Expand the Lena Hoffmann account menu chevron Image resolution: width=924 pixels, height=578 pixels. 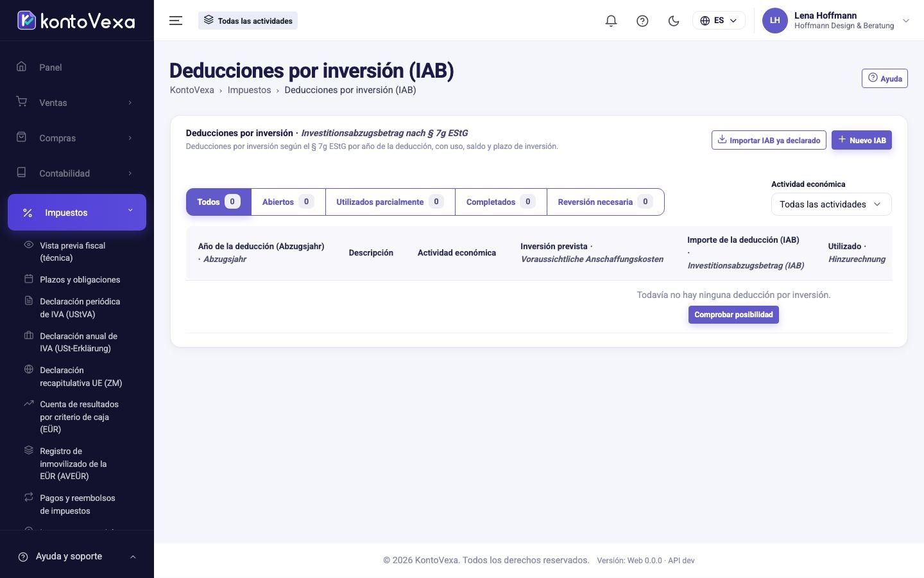point(906,21)
